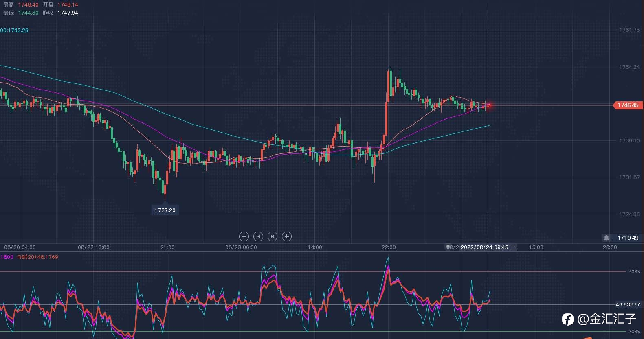Click the 1754.24 price axis label
644x339 pixels.
click(x=629, y=67)
